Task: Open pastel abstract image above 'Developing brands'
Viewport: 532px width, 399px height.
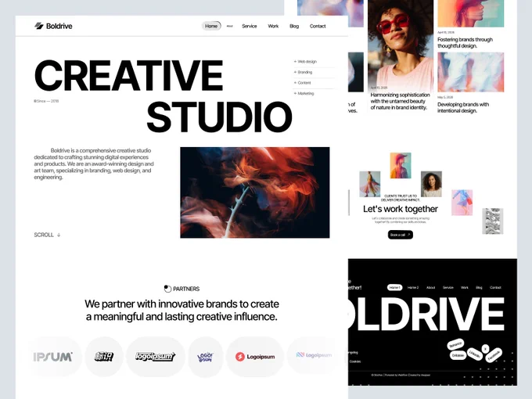Action: 471,72
